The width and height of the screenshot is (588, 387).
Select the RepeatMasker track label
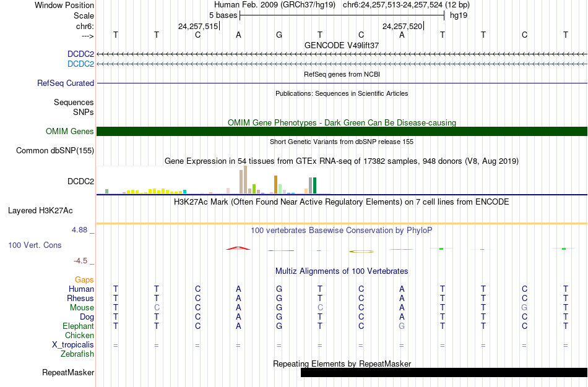(68, 372)
